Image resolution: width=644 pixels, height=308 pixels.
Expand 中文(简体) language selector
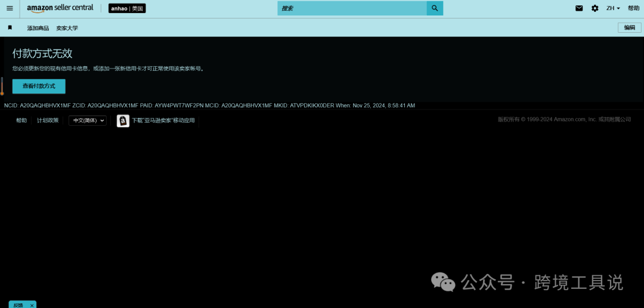[x=88, y=120]
